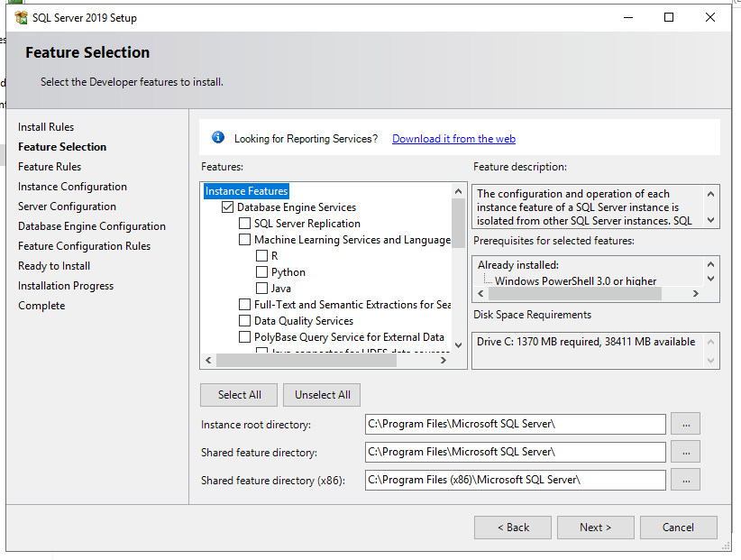Click down arrow in Prerequisites box
Image resolution: width=741 pixels, height=560 pixels.
coord(710,279)
